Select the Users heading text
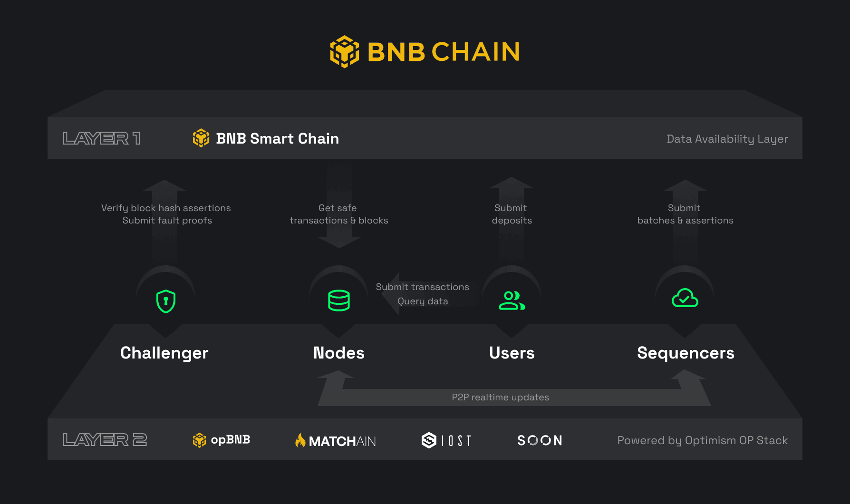 click(512, 353)
